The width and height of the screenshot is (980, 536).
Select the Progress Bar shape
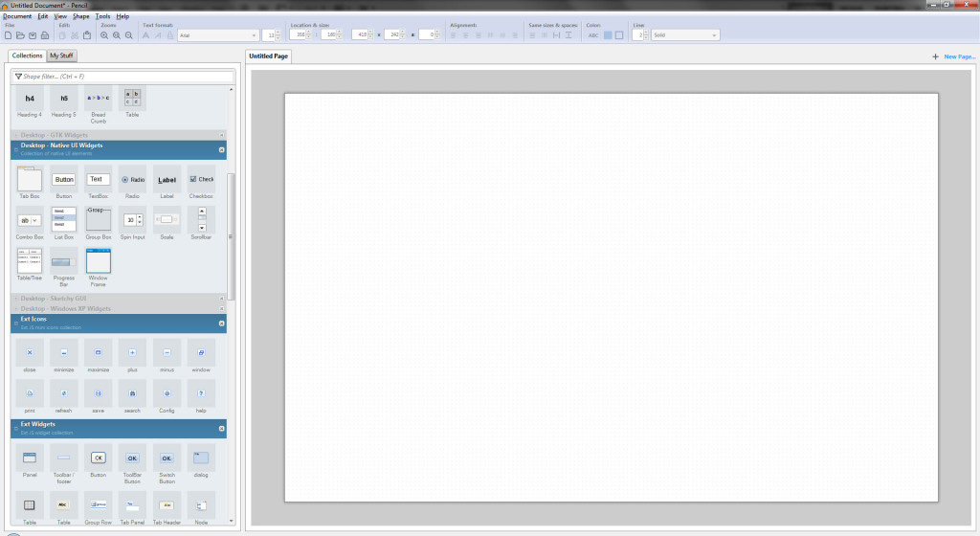(x=64, y=267)
